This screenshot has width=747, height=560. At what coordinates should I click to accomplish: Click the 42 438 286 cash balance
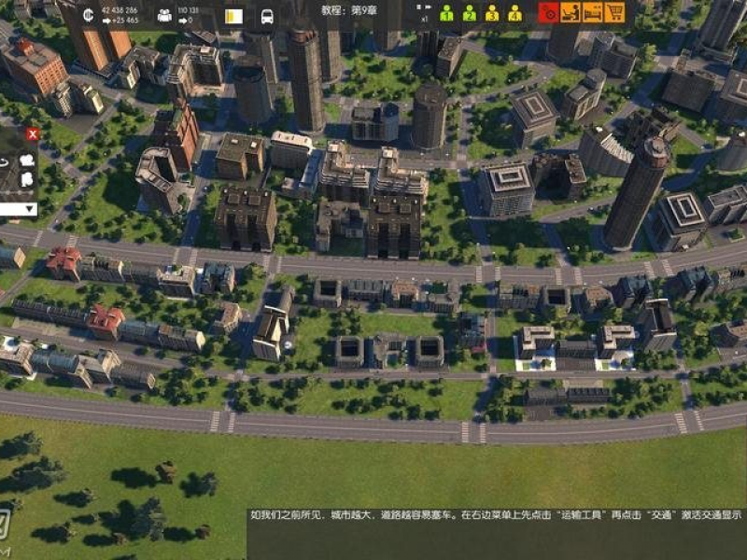coord(120,10)
